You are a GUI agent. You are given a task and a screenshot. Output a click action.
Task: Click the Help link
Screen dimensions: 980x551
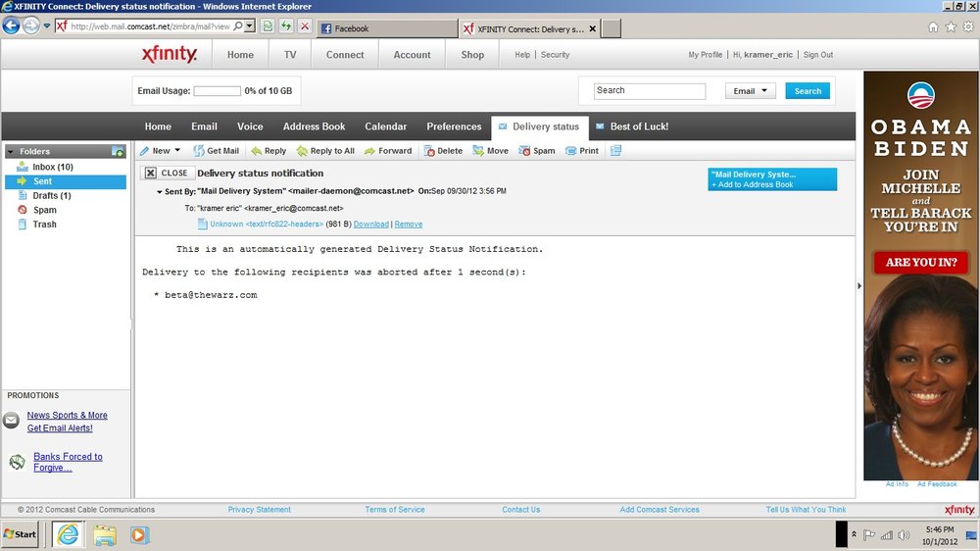tap(522, 55)
